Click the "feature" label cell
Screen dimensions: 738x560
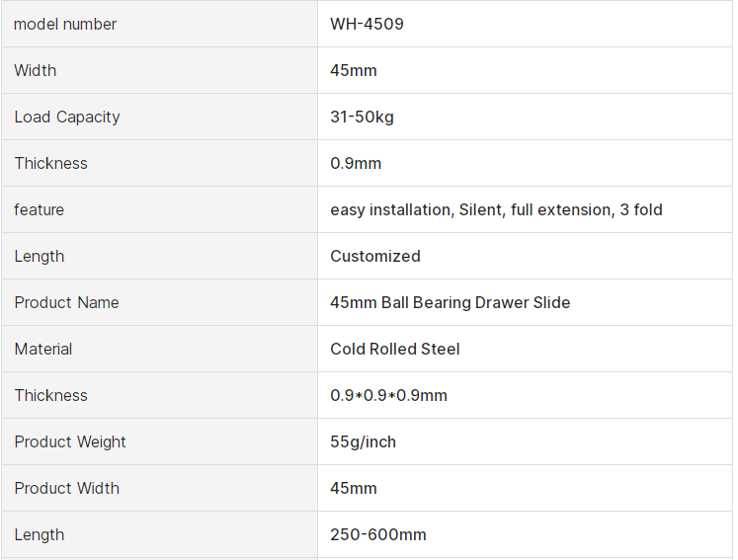pos(40,209)
